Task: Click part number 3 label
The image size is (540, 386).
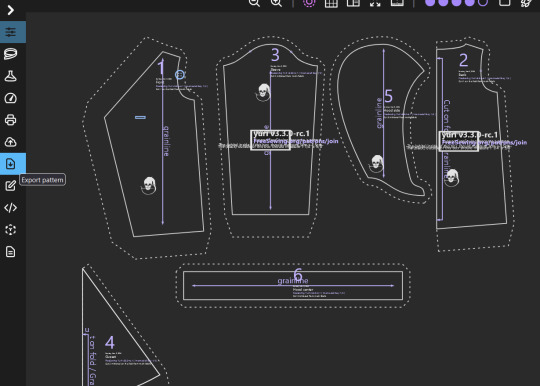Action: (x=275, y=55)
